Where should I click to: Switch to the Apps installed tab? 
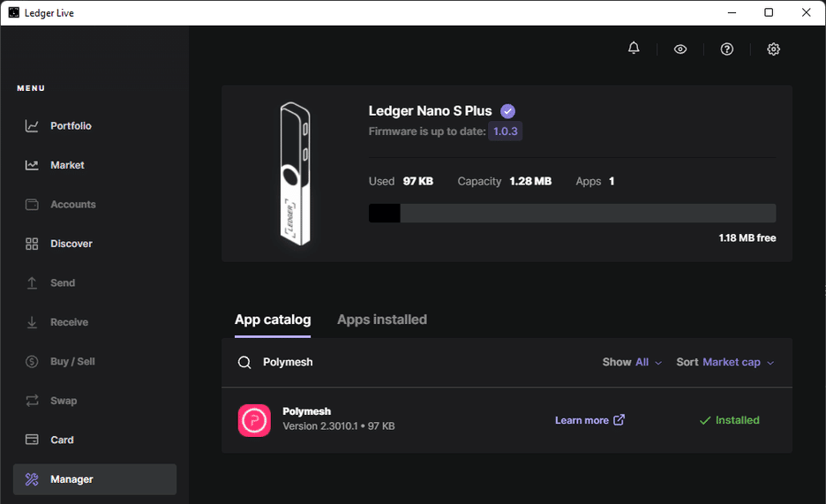tap(381, 320)
